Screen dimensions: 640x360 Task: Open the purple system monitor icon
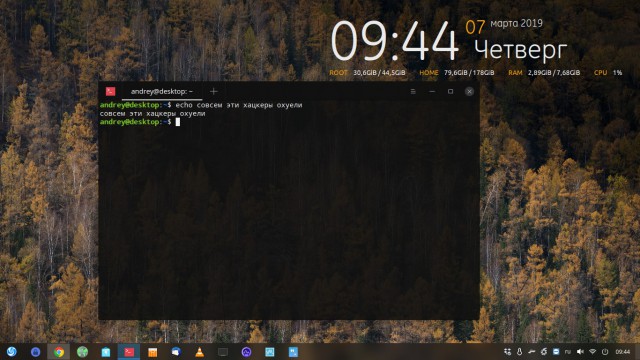(x=246, y=352)
